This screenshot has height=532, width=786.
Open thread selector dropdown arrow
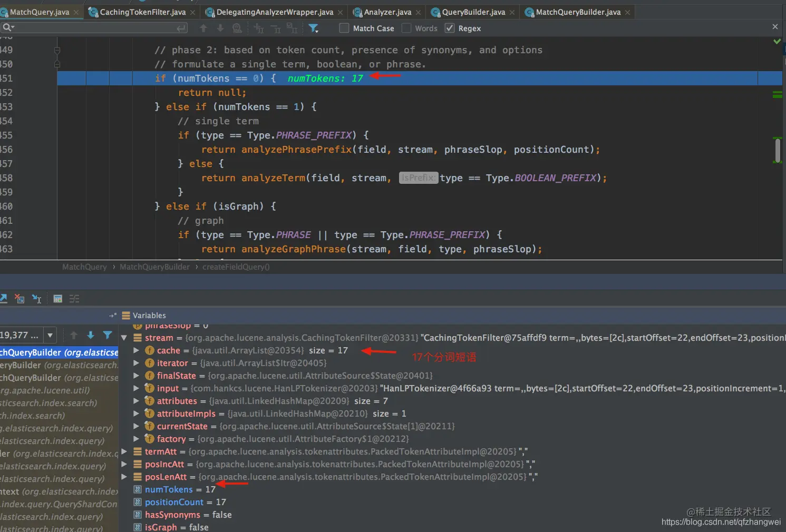50,335
